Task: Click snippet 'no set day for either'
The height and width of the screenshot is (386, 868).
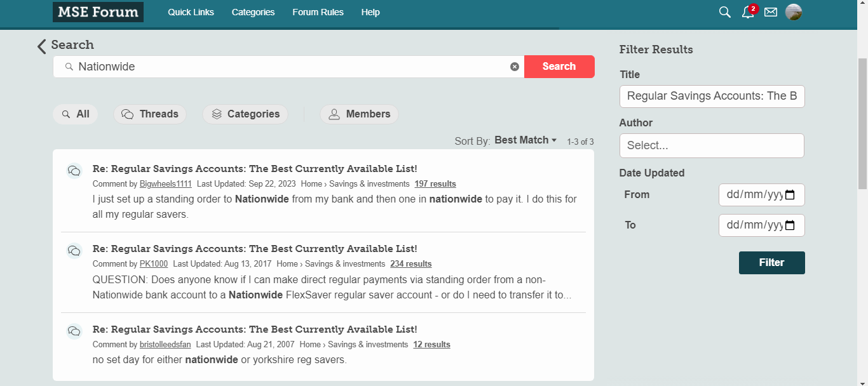Action: (220, 360)
